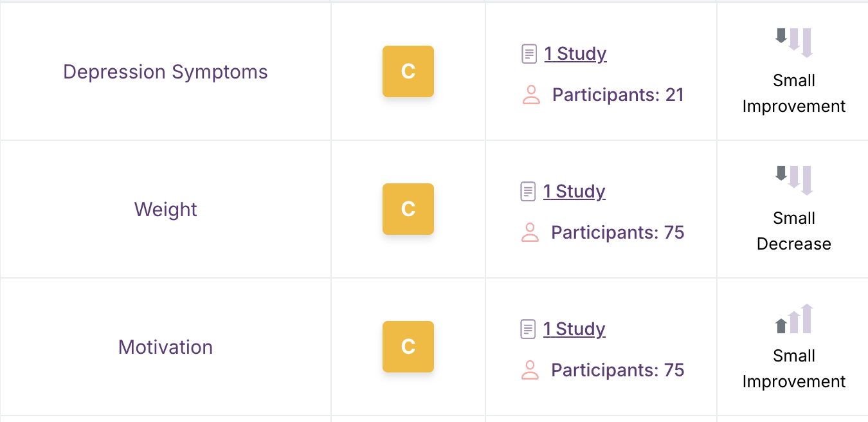
Task: Select the Motivation outcome name
Action: coord(165,347)
